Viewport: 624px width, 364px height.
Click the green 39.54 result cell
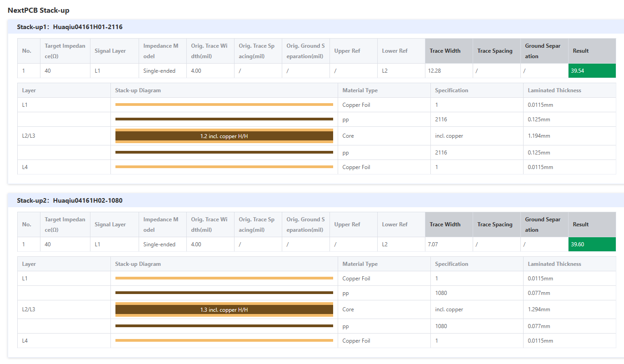[x=591, y=71]
